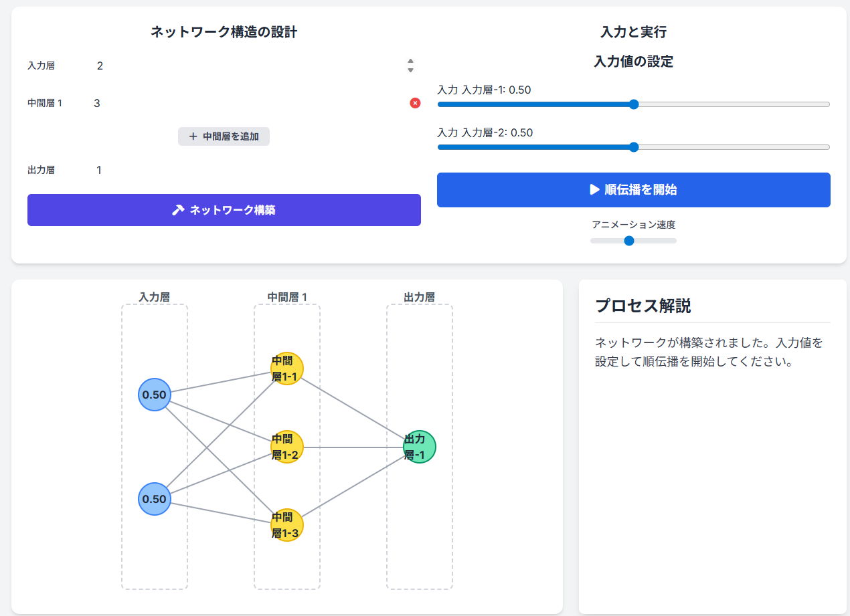Click the ネットワーク構築 button
850x616 pixels.
pyautogui.click(x=224, y=210)
